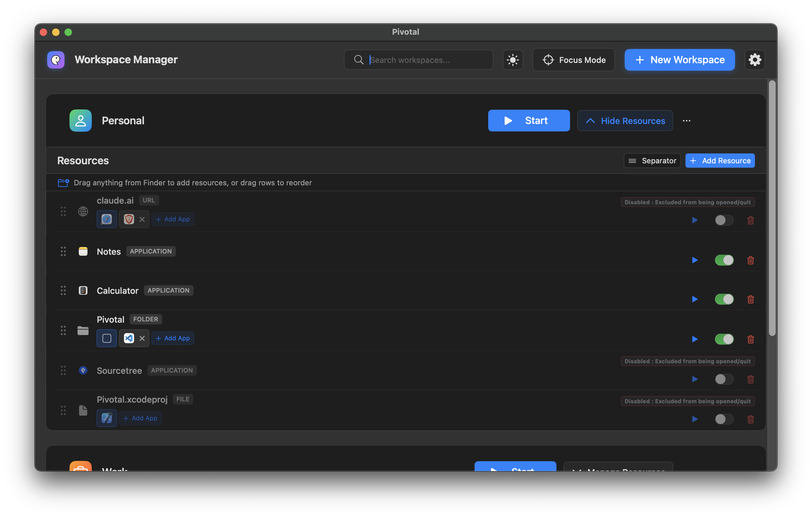Disable the Notes resource toggle
Viewport: 812px width, 517px height.
pyautogui.click(x=724, y=260)
